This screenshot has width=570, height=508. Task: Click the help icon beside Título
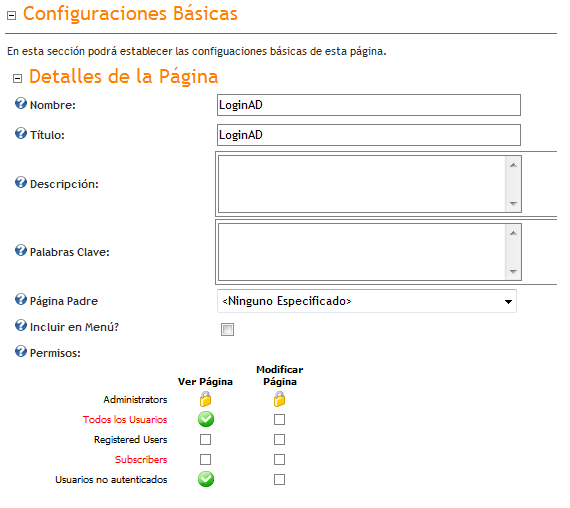21,133
